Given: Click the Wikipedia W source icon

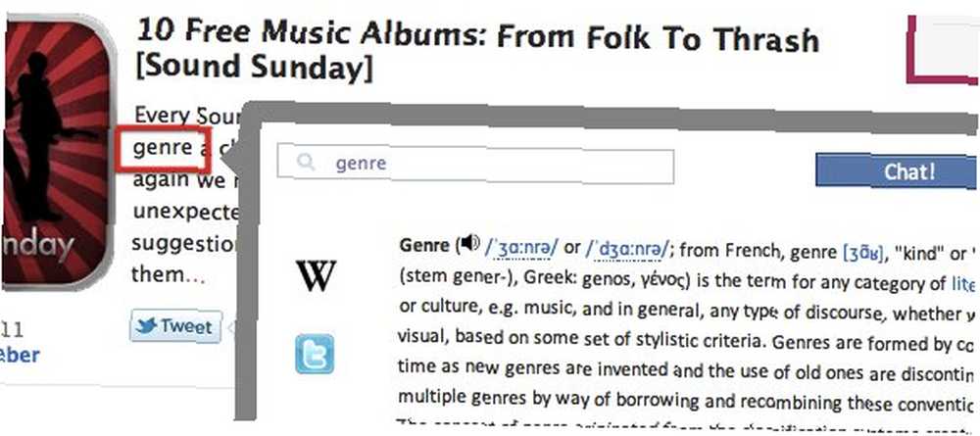Looking at the screenshot, I should pyautogui.click(x=317, y=276).
